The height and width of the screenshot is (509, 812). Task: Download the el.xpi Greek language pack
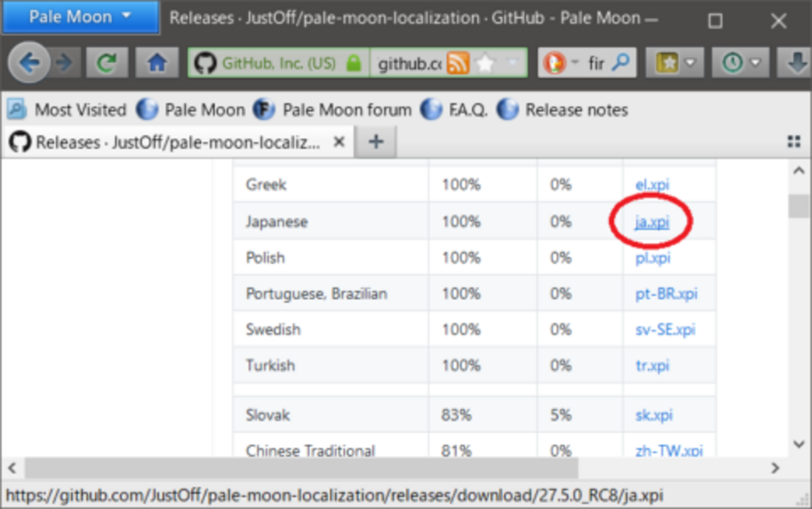[x=652, y=185]
